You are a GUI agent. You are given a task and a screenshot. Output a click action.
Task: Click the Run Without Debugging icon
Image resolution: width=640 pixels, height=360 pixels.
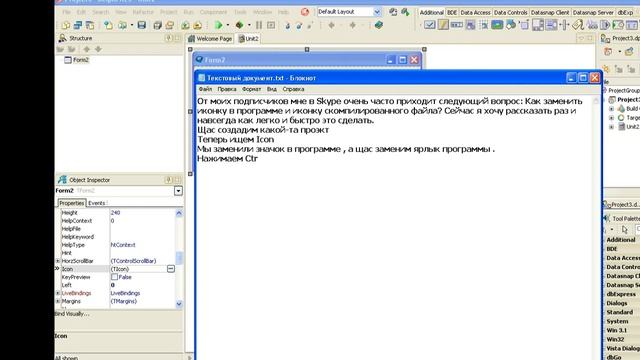239,25
